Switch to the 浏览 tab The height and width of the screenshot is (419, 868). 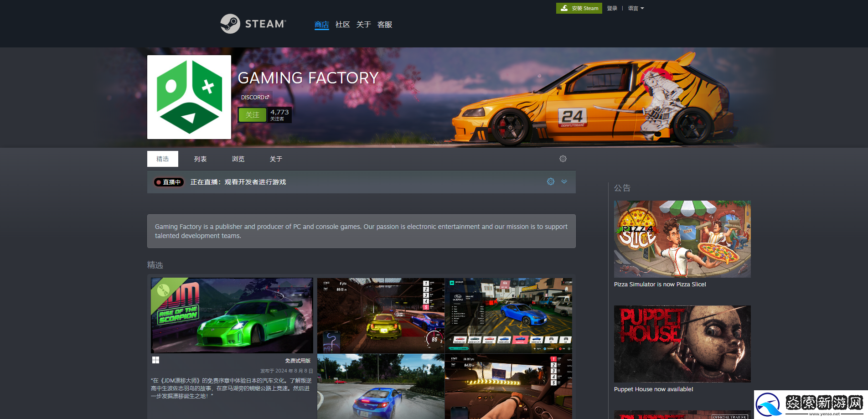point(238,159)
